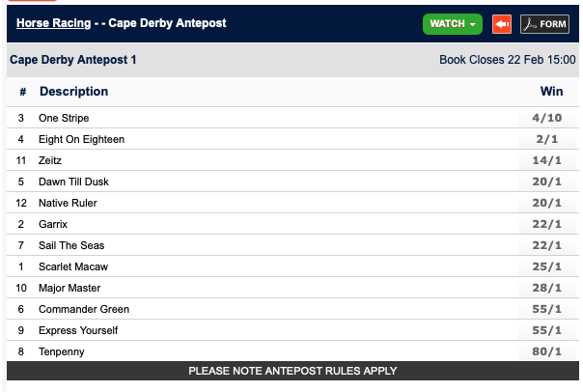Pick Scarlet Macaw at 25/1
The width and height of the screenshot is (583, 392).
546,266
